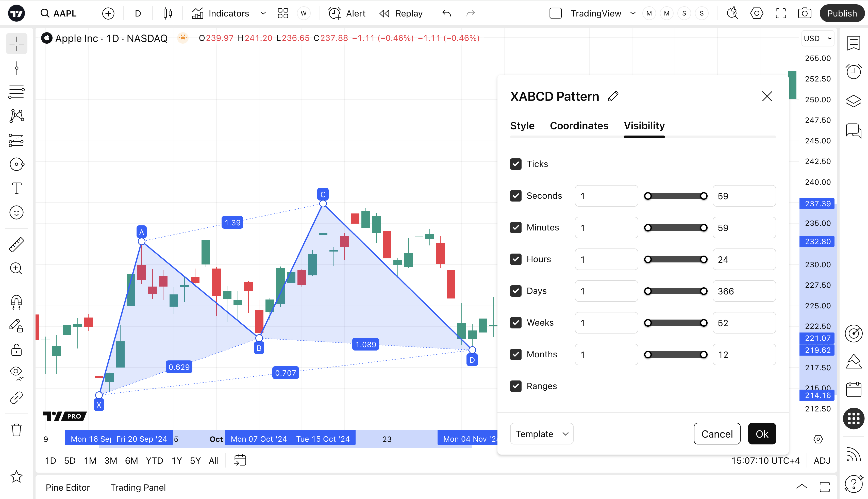The height and width of the screenshot is (499, 868).
Task: Open AAPL symbol search
Action: point(58,13)
